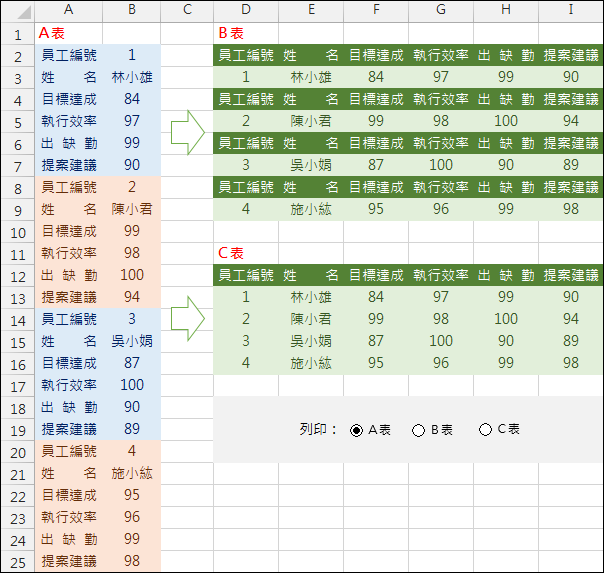
Task: Click 施小紘 in column B
Action: 132,473
